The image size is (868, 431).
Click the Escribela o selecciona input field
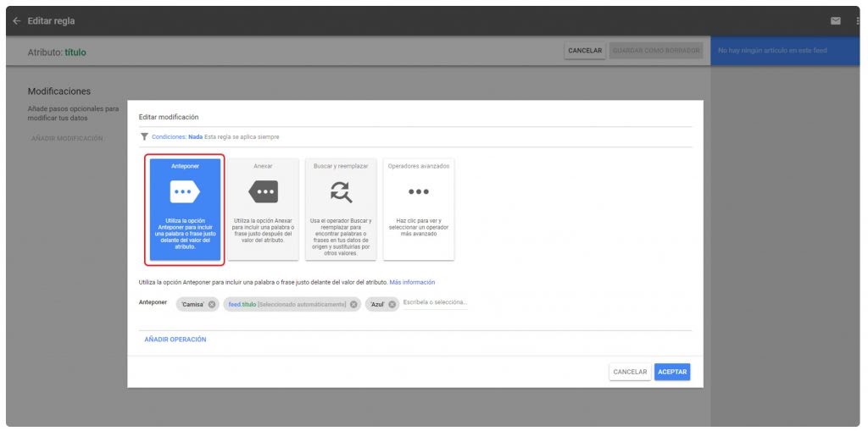435,302
